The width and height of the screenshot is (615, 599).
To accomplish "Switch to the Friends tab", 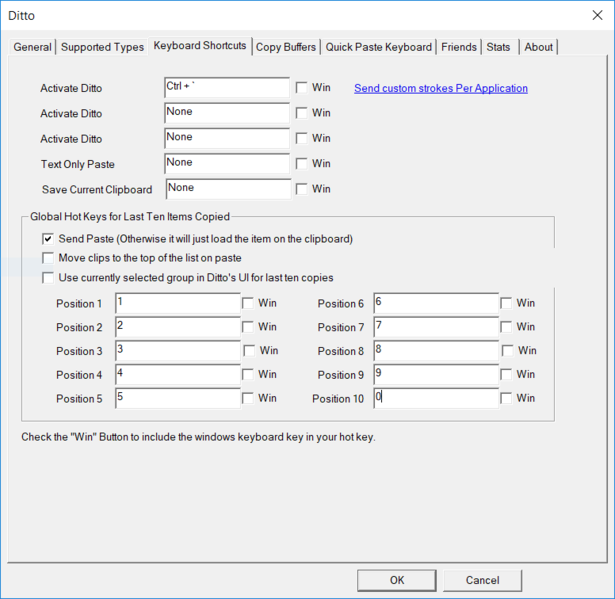I will [459, 47].
